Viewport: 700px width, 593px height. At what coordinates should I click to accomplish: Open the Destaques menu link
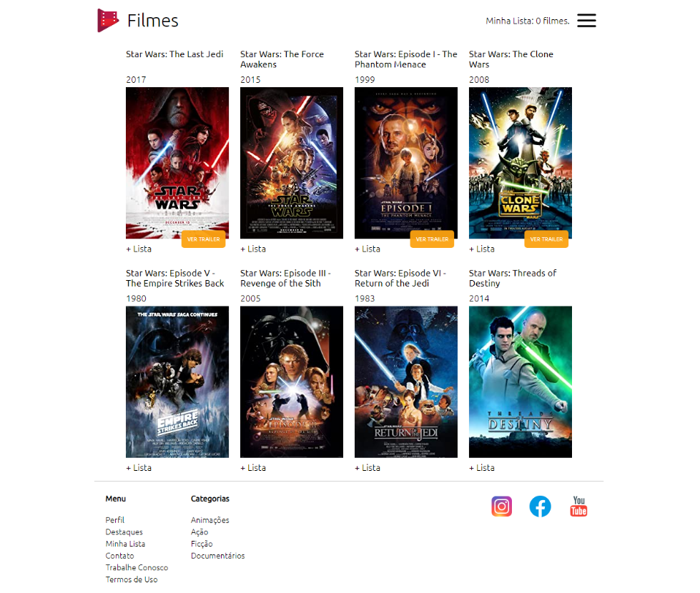[124, 532]
